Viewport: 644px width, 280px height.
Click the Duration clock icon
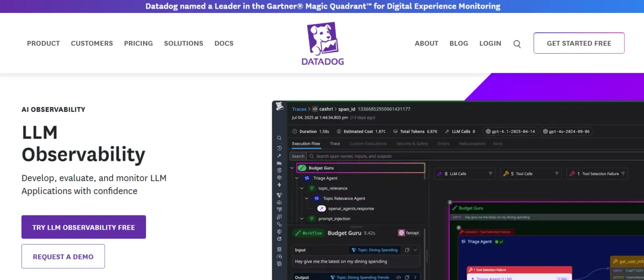coord(295,131)
